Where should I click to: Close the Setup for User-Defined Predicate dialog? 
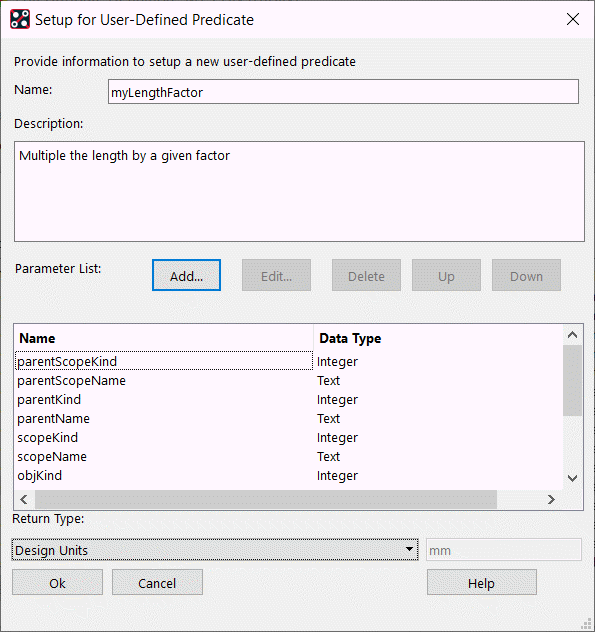572,19
